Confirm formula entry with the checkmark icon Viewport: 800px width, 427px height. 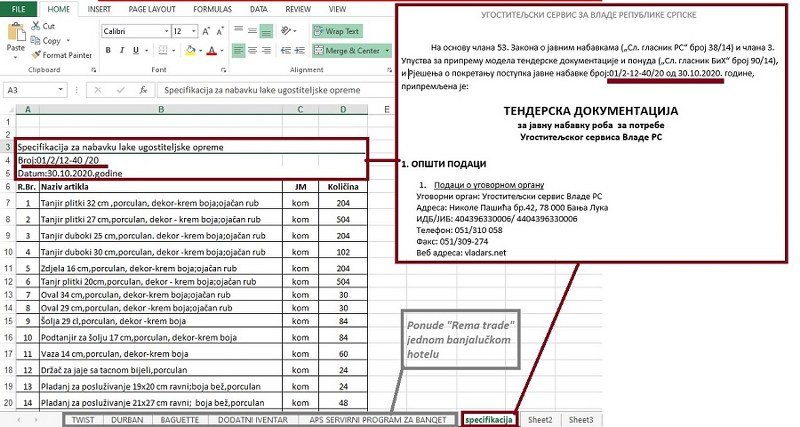tap(121, 90)
